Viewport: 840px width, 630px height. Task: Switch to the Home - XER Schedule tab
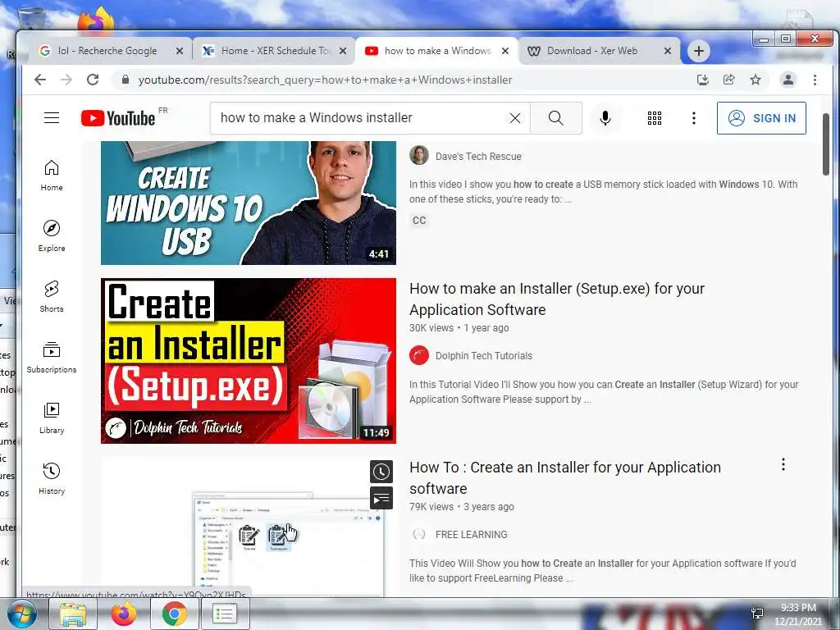click(x=275, y=51)
